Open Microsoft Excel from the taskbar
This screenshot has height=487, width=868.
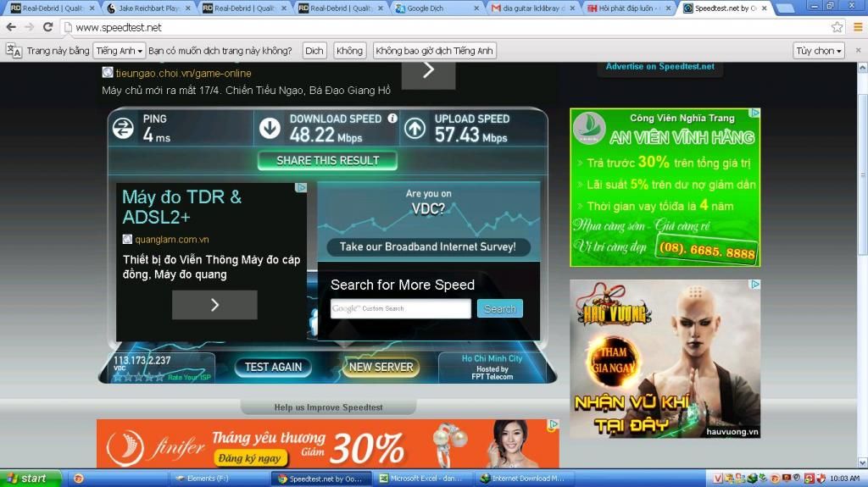tap(424, 479)
